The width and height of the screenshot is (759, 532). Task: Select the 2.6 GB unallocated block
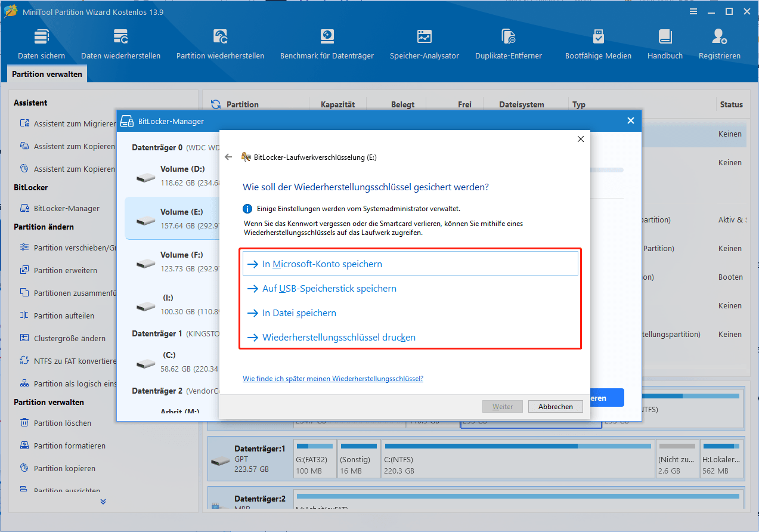point(676,459)
